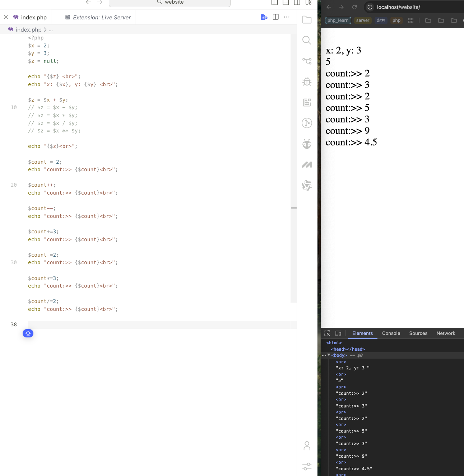The image size is (464, 476).
Task: Open the Source Control view
Action: (307, 61)
